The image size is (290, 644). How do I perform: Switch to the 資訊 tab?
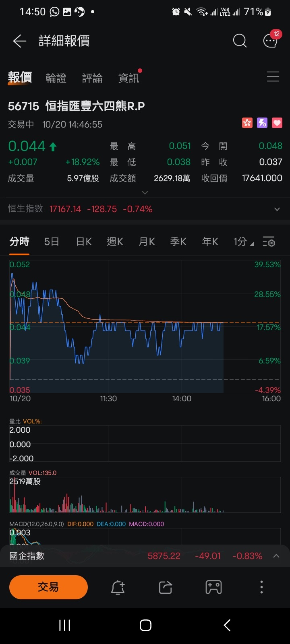click(128, 78)
